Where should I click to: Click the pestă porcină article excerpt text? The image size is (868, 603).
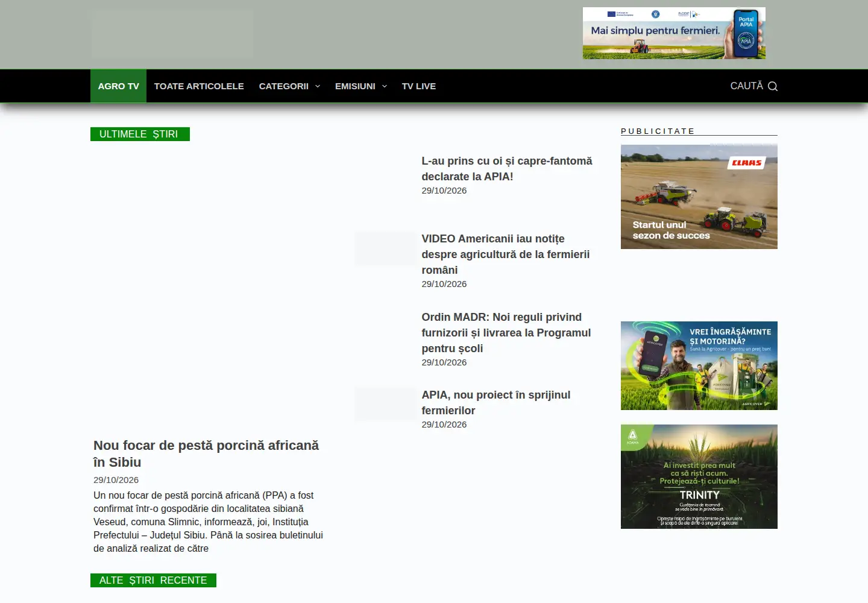209,522
